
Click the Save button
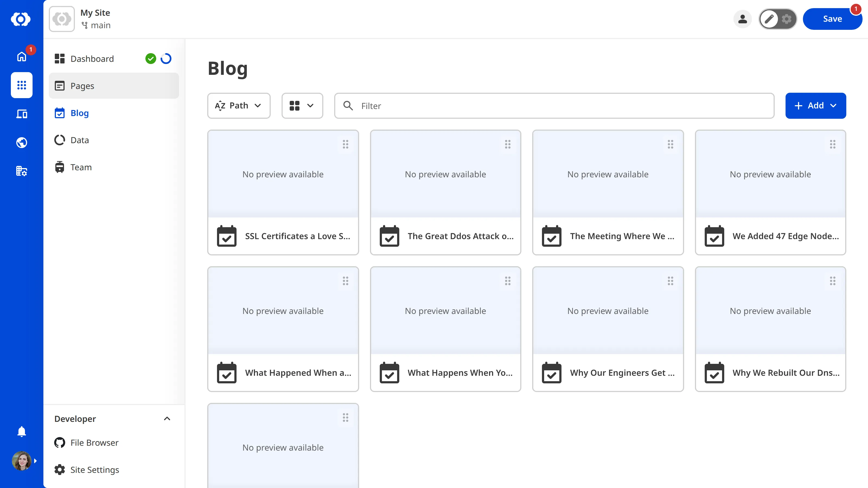(832, 19)
